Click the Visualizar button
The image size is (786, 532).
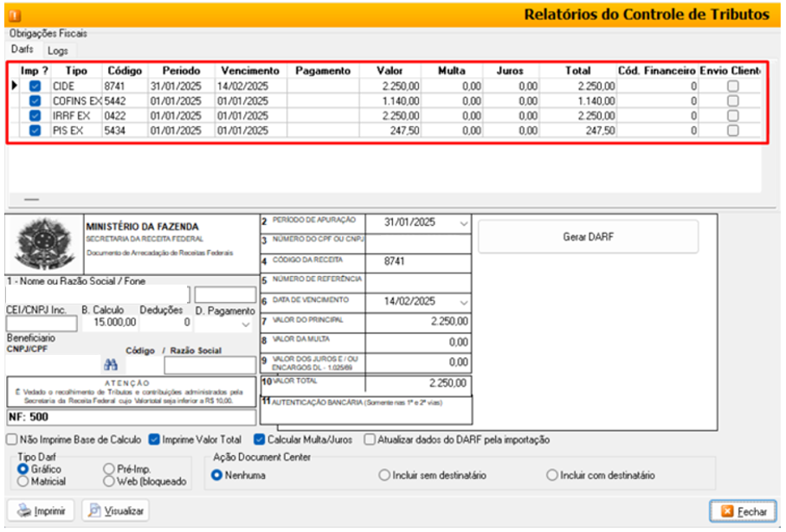[x=115, y=511]
